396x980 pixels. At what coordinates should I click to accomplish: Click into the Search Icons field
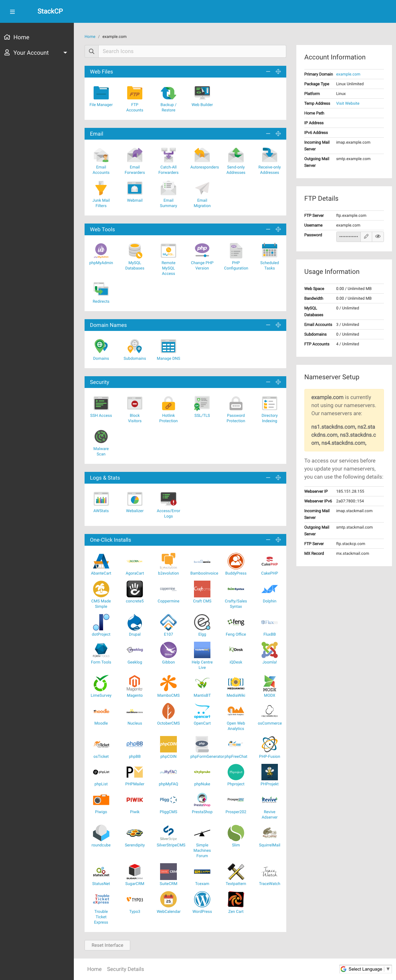point(192,51)
